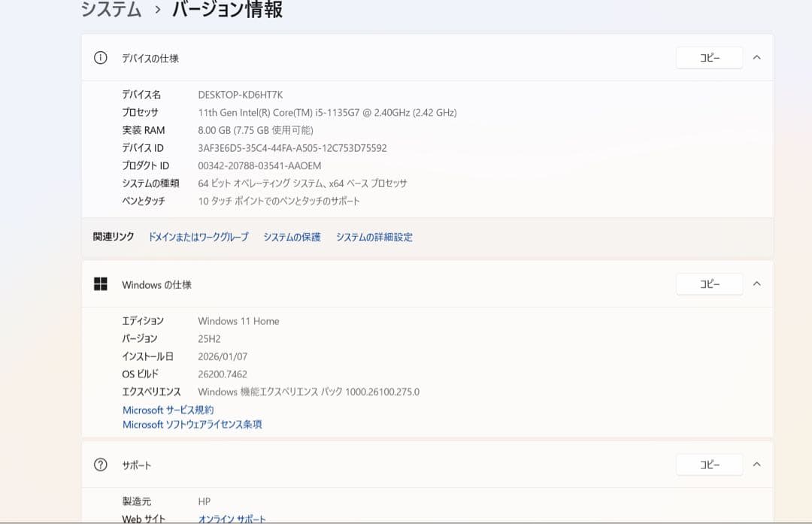The image size is (812, 524).
Task: Copy device specifications with コピー button
Action: tap(710, 57)
